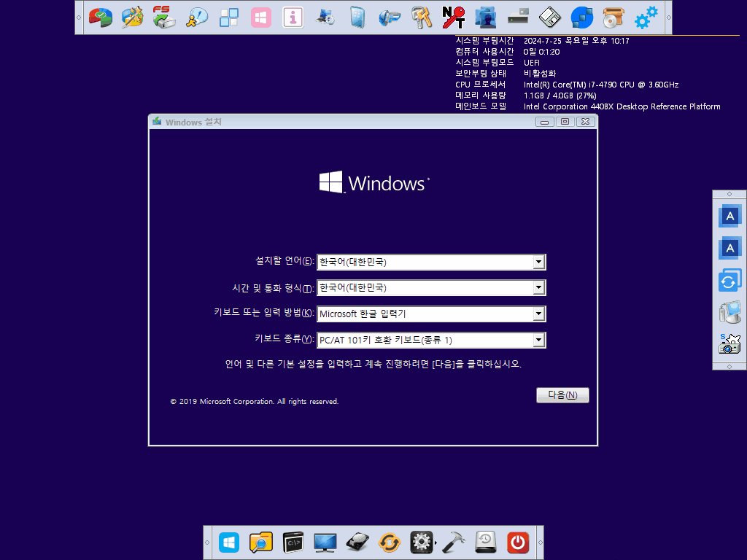Open the folder with magnifier file explorer icon
Image resolution: width=747 pixels, height=560 pixels.
tap(260, 542)
